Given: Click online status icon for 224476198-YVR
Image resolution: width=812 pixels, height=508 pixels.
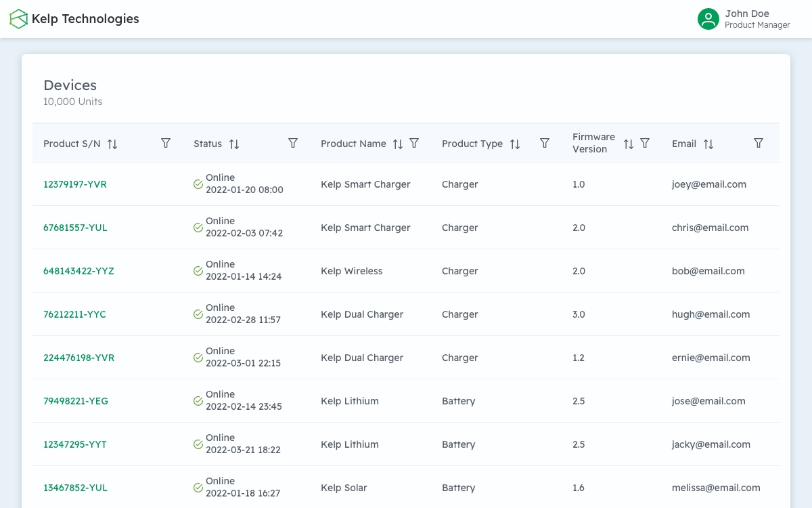Looking at the screenshot, I should click(x=198, y=358).
